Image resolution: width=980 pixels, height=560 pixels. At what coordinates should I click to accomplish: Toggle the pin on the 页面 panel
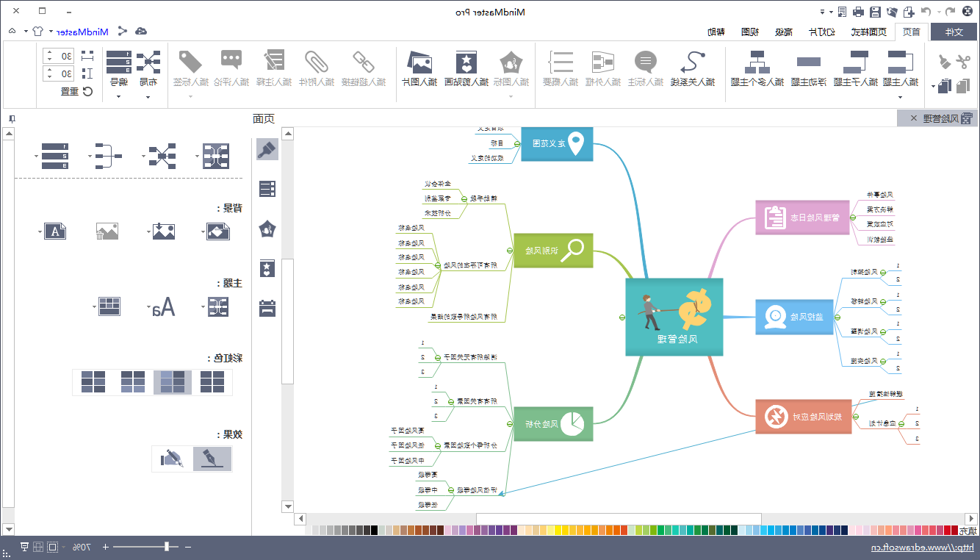point(11,118)
